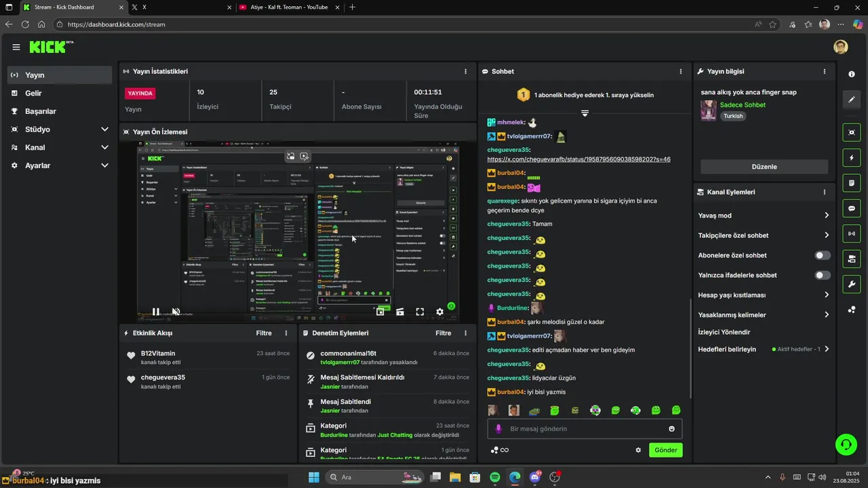Open the green support headset button
868x488 pixels.
tap(846, 445)
